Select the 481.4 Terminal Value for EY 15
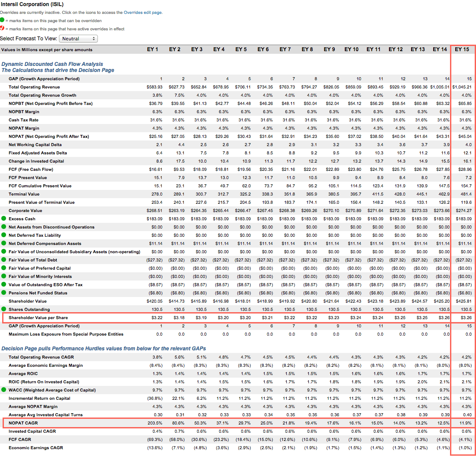 point(466,194)
